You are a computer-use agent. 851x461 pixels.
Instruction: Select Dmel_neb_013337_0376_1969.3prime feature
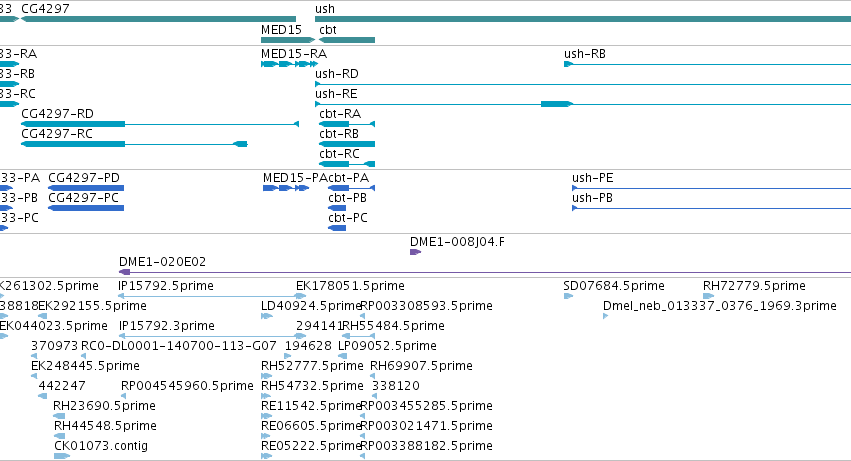[x=605, y=316]
